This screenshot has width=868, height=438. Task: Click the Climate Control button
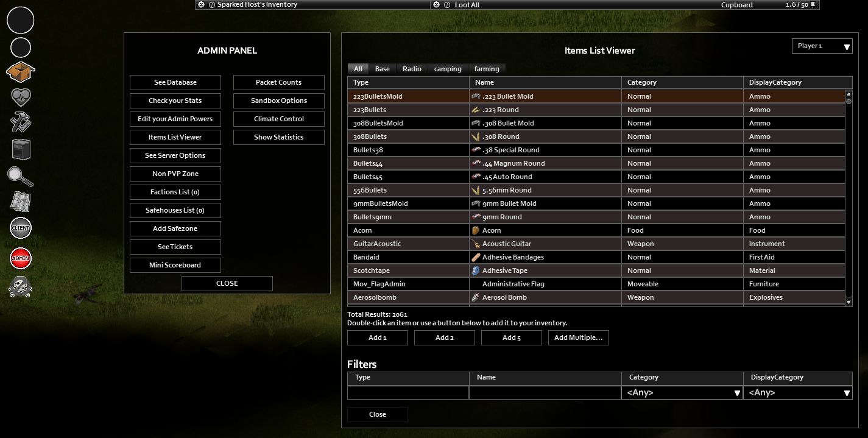click(279, 119)
